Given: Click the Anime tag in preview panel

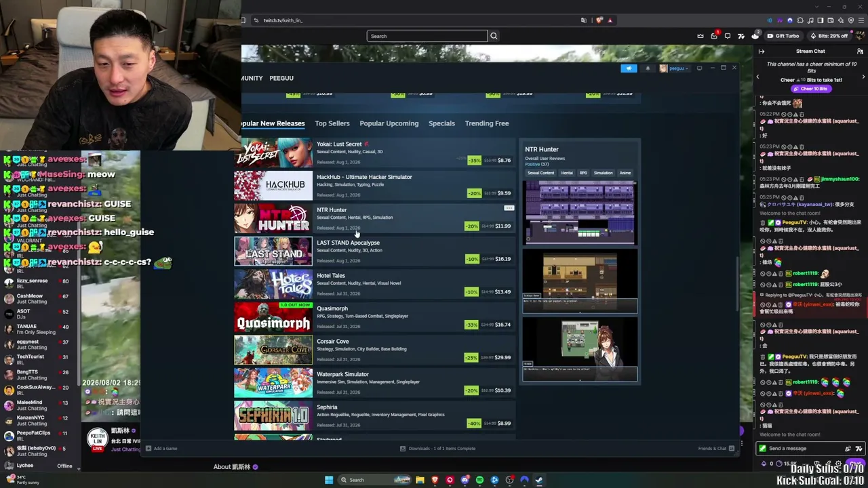Looking at the screenshot, I should tap(625, 173).
